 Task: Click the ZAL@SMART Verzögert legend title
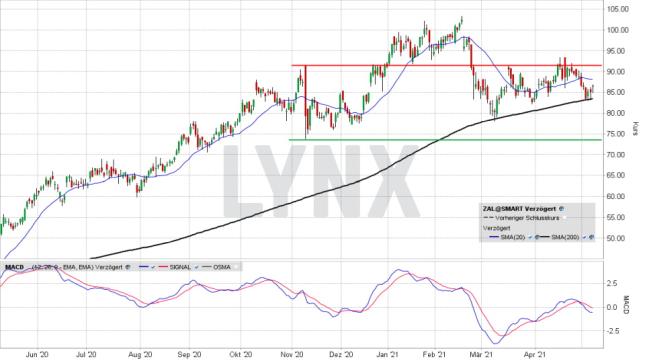pyautogui.click(x=519, y=209)
